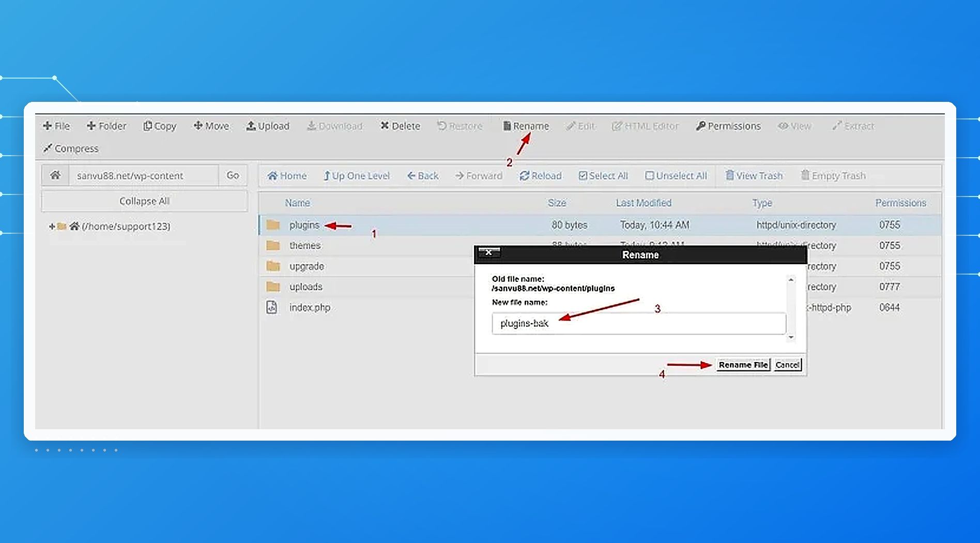Click the Edit toolbar item
Viewport: 980px width, 543px height.
[x=580, y=126]
